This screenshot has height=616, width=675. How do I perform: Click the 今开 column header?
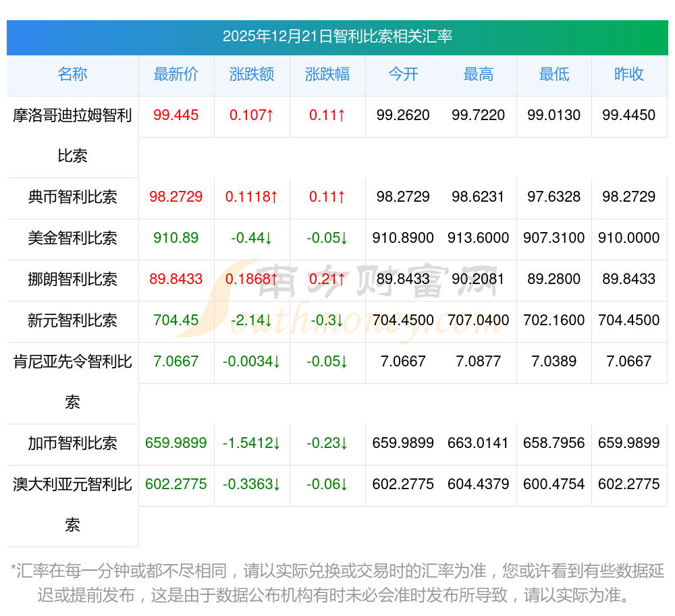click(x=403, y=75)
